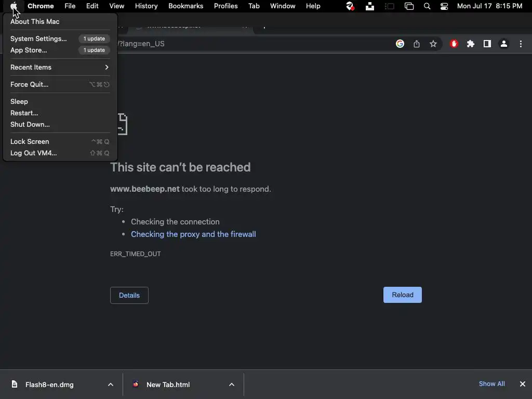Open Checking the proxy and firewall link
The height and width of the screenshot is (399, 532).
193,234
